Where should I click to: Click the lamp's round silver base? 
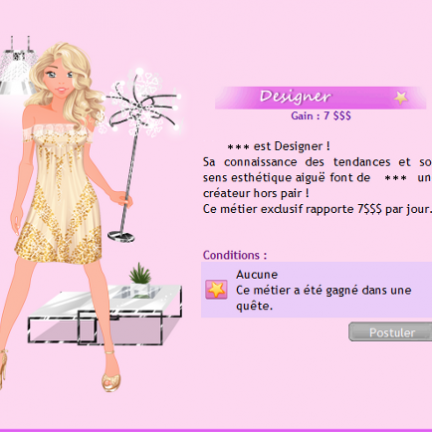[x=121, y=236]
